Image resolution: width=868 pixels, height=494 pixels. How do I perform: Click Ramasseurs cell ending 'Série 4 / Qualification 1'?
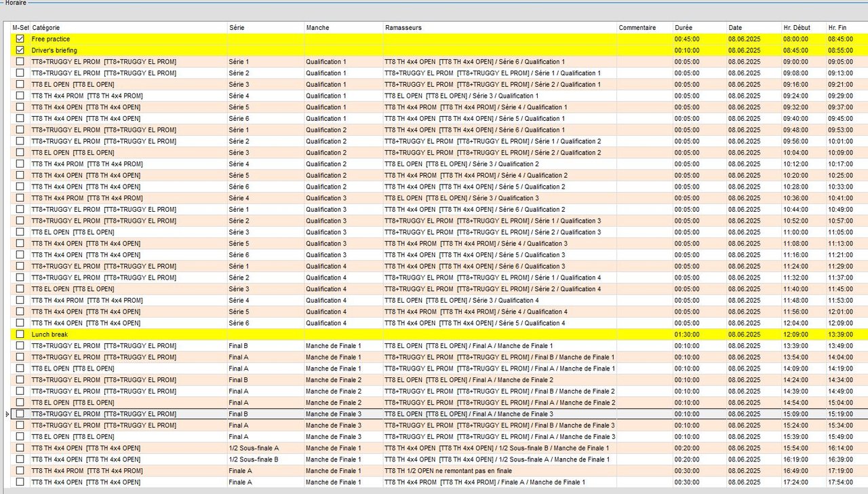point(500,107)
